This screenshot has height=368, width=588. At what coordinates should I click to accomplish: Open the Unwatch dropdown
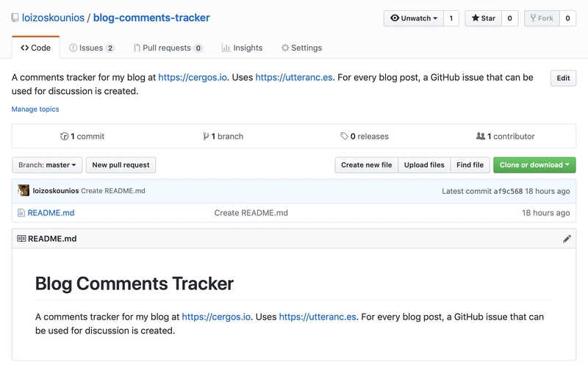414,18
